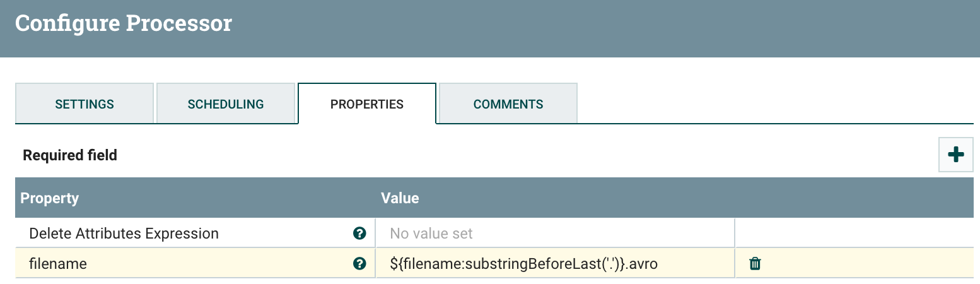980x284 pixels.
Task: Click the Property column header
Action: coord(50,198)
